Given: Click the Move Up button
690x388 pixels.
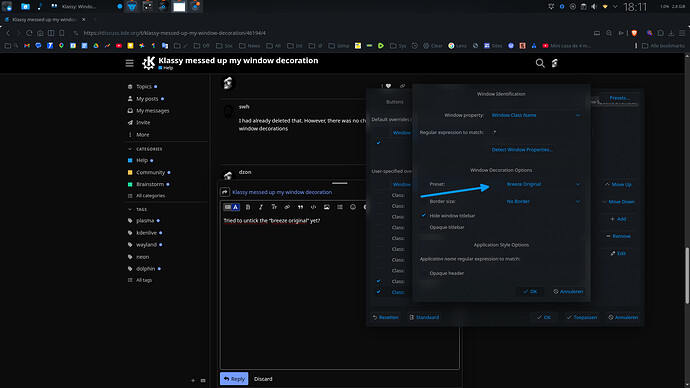Looking at the screenshot, I should [618, 184].
